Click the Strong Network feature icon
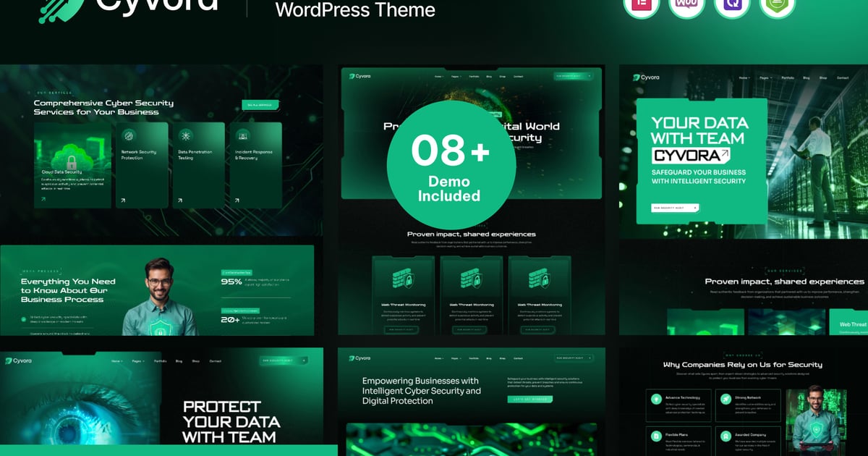Image resolution: width=868 pixels, height=456 pixels. click(726, 398)
